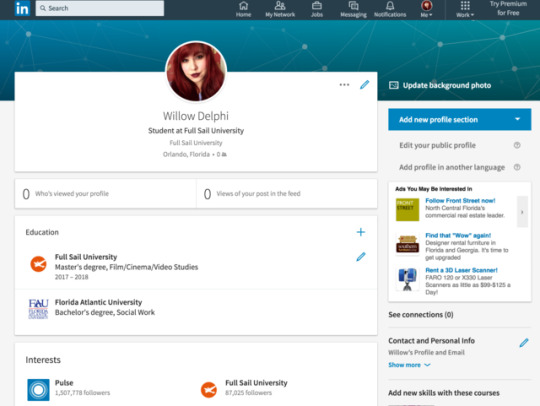Click Master's degree, Film/Cinema/Video Studies text
The image size is (540, 406).
point(126,267)
